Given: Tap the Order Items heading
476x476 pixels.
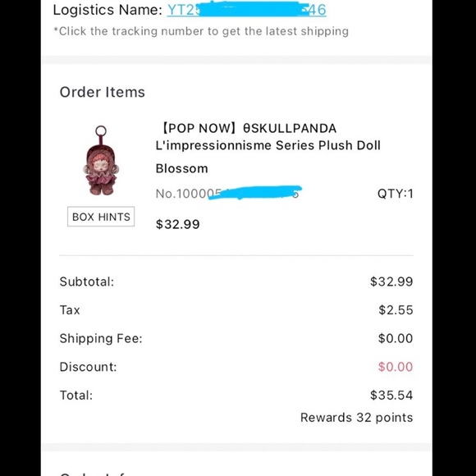Looking at the screenshot, I should coord(103,92).
